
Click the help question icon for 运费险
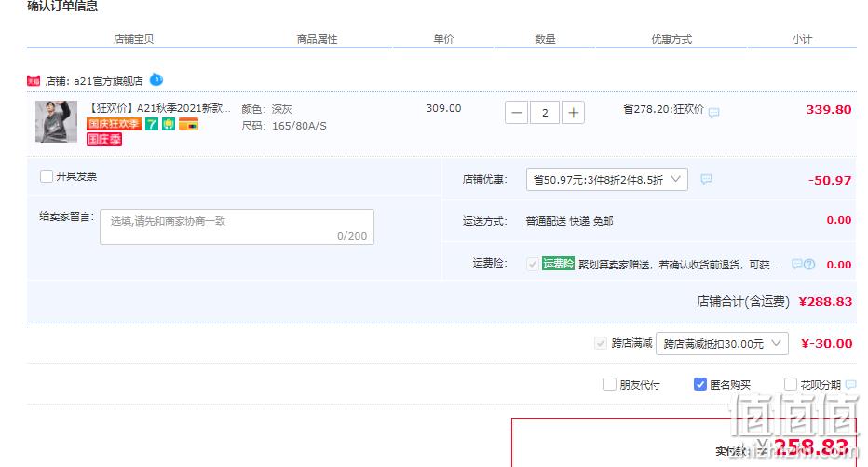click(809, 264)
